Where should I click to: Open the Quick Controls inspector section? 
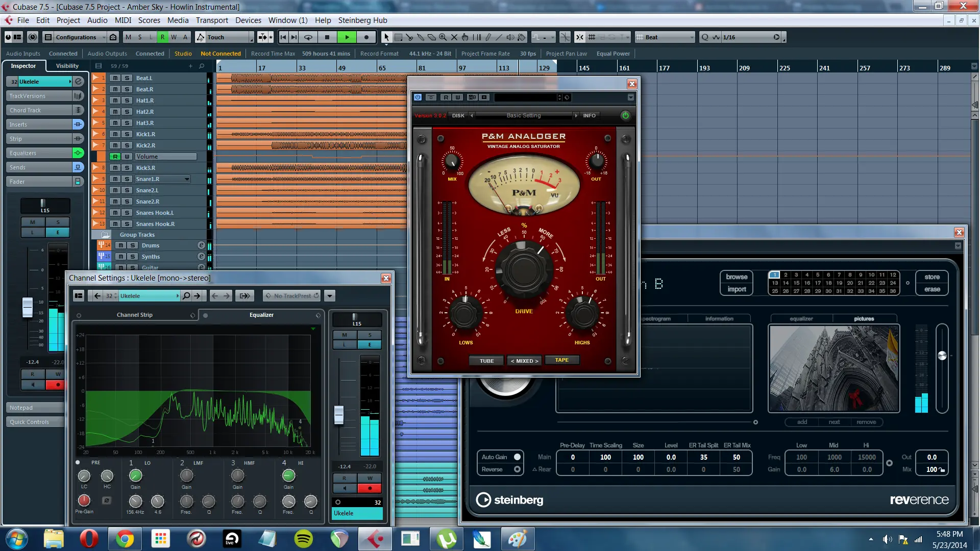pos(36,422)
